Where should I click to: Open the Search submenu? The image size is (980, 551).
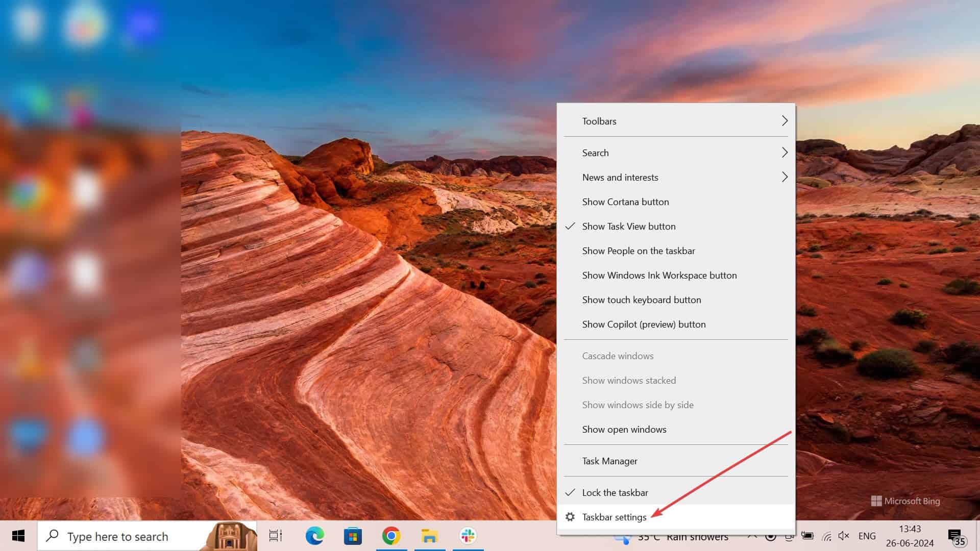click(596, 153)
